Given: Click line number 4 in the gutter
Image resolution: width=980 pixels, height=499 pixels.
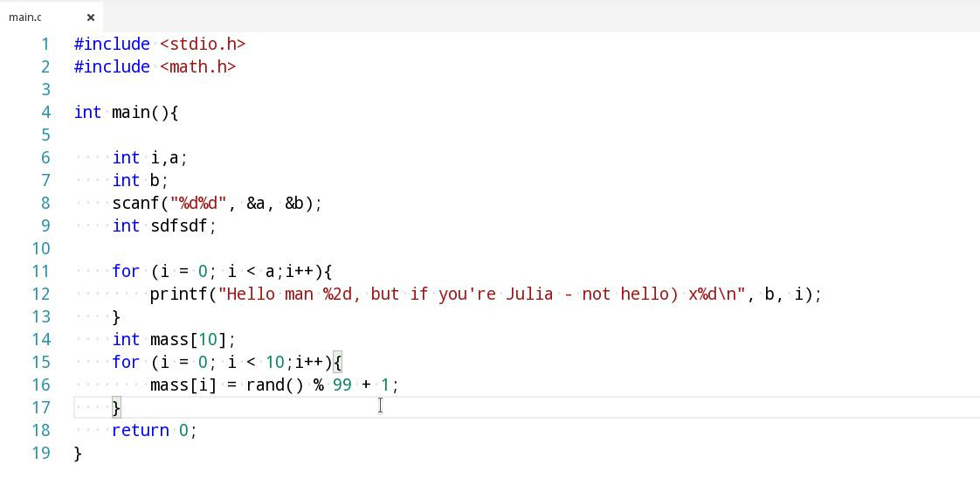Looking at the screenshot, I should point(45,112).
